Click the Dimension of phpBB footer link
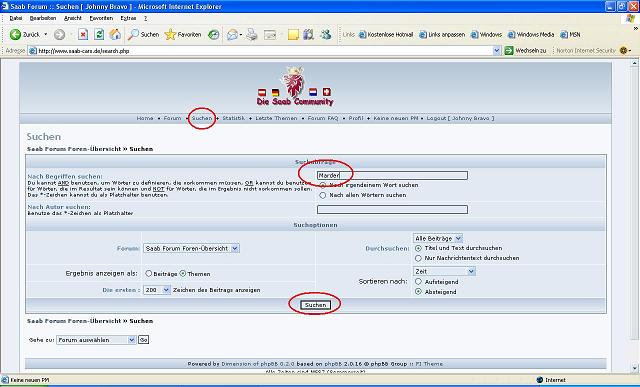This screenshot has width=640, height=387. click(258, 364)
